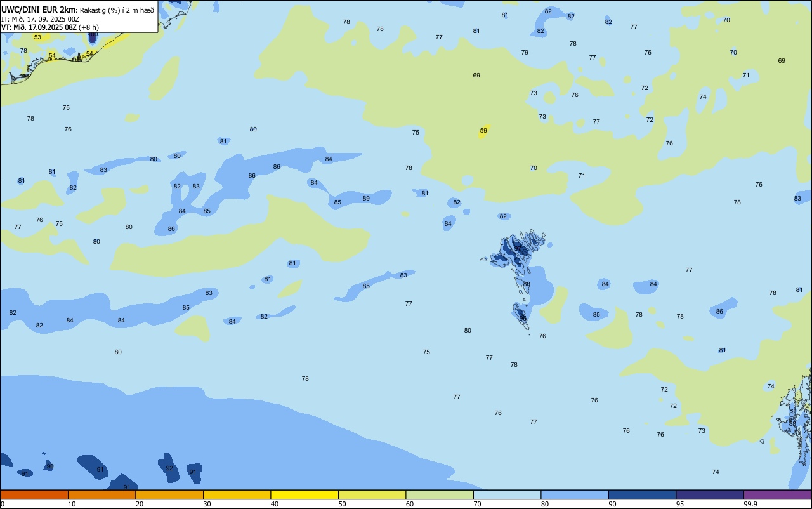Select the "Rakastig (%) í 2 m hæð" label
This screenshot has width=812, height=509.
[x=117, y=10]
